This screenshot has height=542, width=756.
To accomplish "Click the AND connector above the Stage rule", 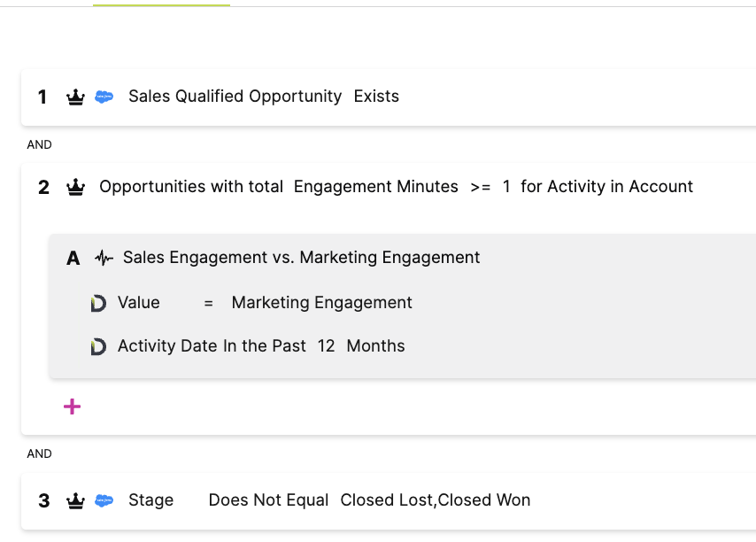I will 39,453.
